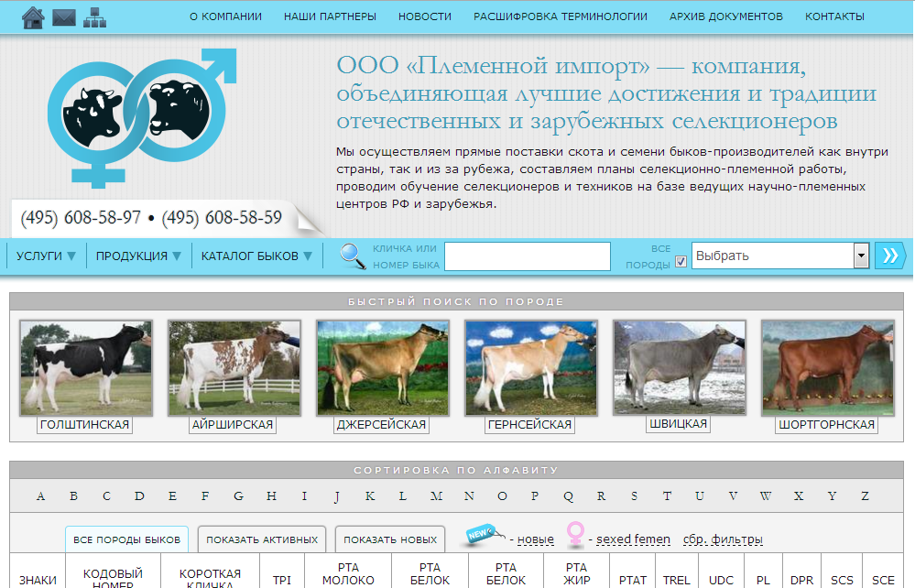Click сбр. фильтры reset link
915x588 pixels.
[723, 539]
